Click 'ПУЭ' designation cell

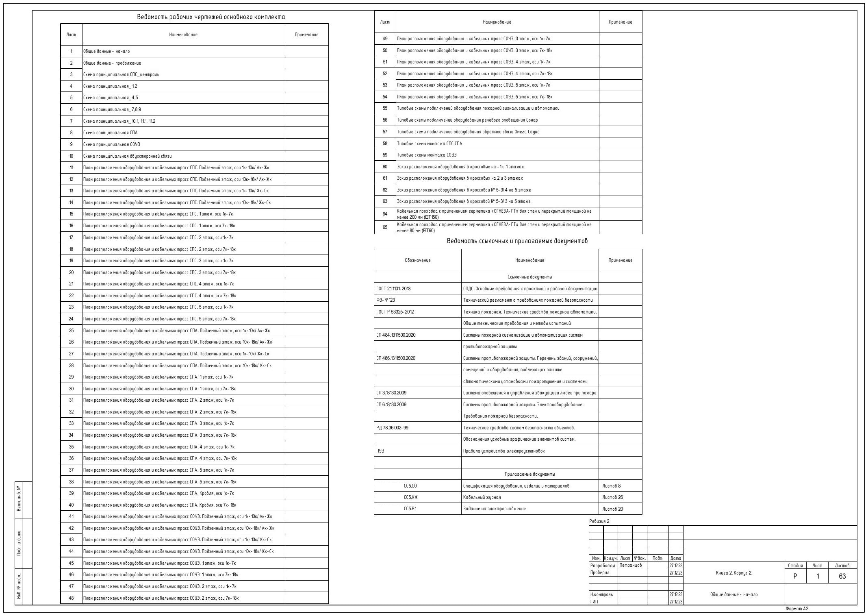coord(417,451)
